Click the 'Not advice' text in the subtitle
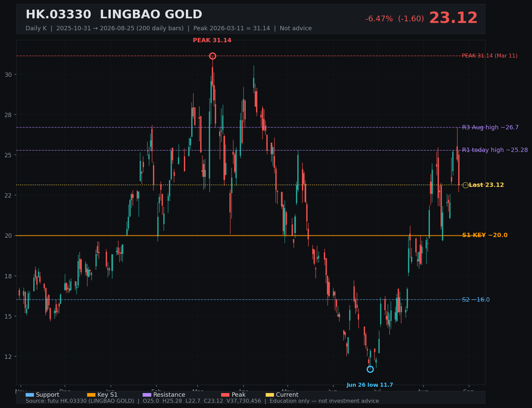Screen dimensions: 532x408 tap(296, 28)
